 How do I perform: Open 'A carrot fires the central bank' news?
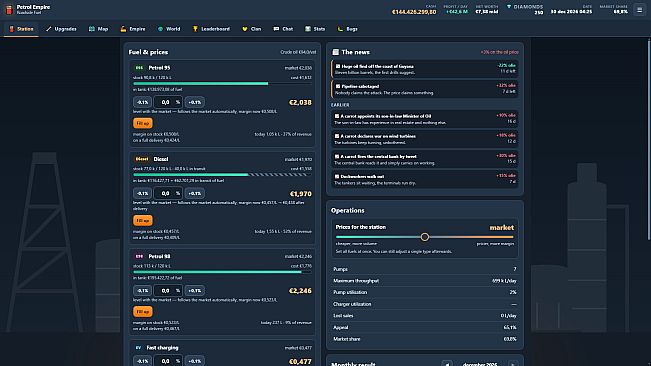pyautogui.click(x=424, y=159)
